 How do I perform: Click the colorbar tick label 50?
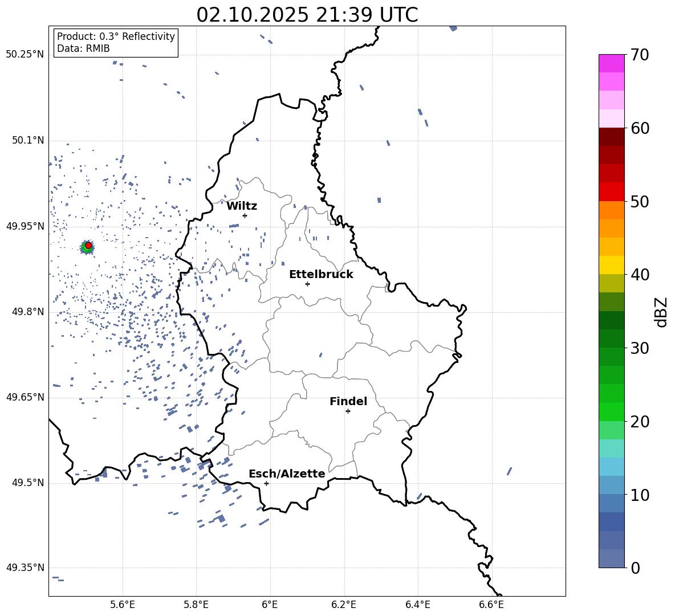pyautogui.click(x=640, y=202)
